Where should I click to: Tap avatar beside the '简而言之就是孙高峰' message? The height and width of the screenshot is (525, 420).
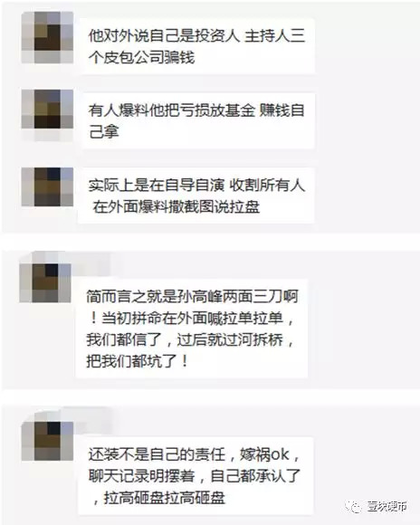[45, 283]
